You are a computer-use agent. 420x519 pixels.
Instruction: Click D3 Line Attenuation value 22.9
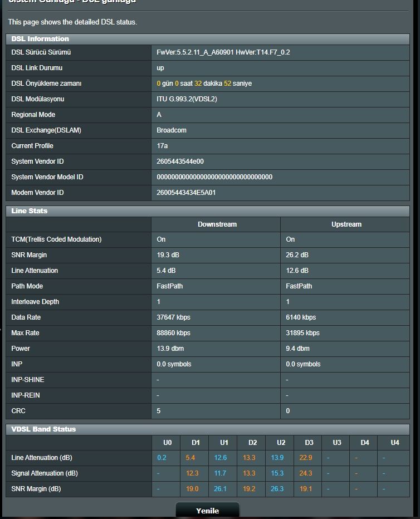click(x=305, y=457)
